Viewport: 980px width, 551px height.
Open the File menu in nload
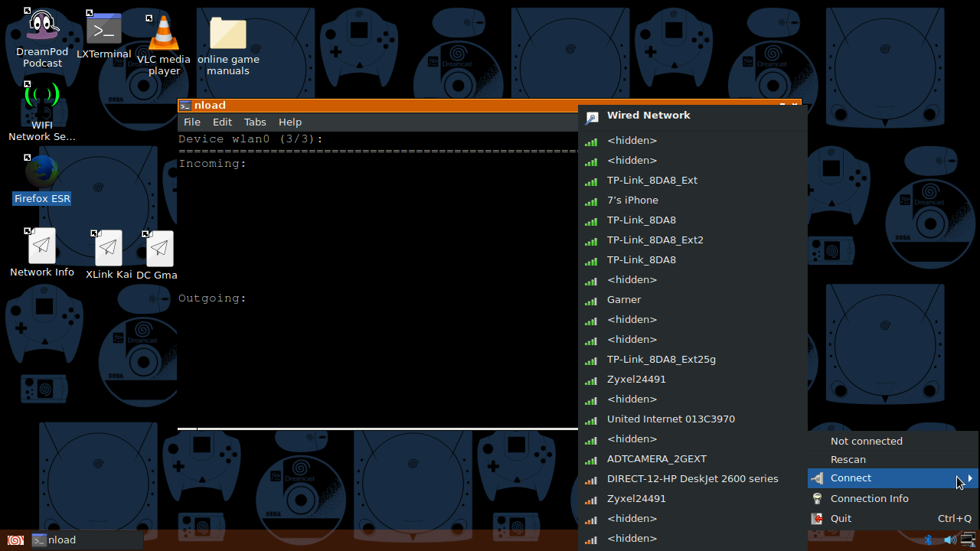[x=192, y=122]
